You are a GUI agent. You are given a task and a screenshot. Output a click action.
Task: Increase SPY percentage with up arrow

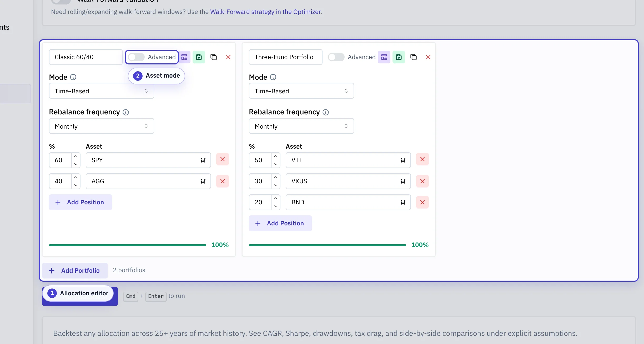pos(76,156)
